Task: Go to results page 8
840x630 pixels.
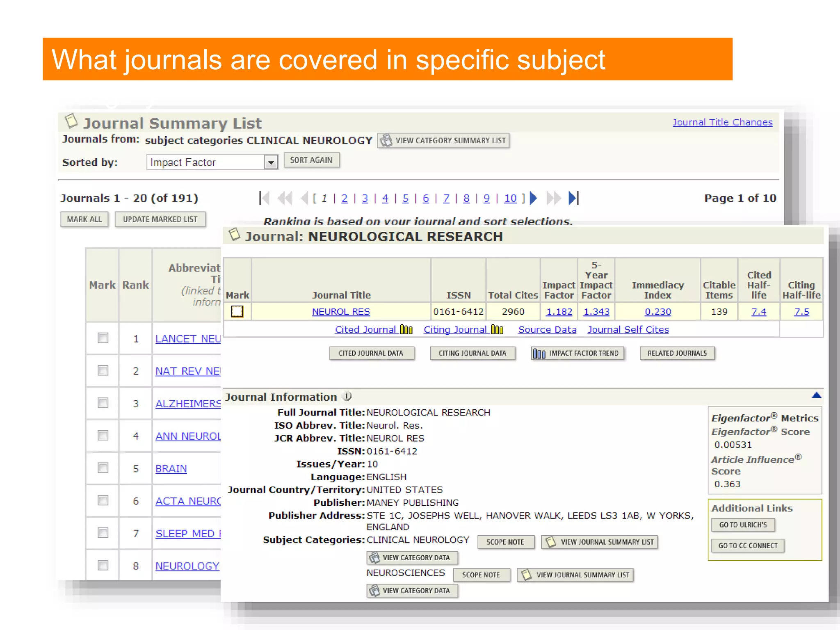Action: [466, 199]
